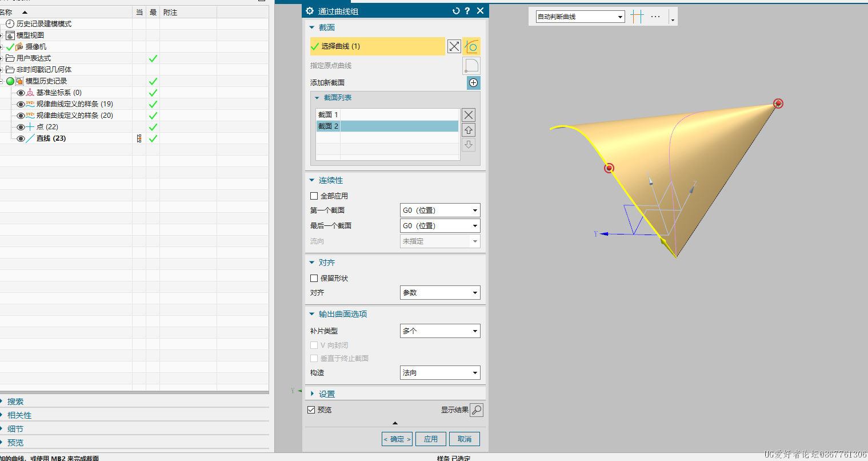Open the 补片类型 dropdown
This screenshot has height=461, width=868.
pyautogui.click(x=440, y=331)
